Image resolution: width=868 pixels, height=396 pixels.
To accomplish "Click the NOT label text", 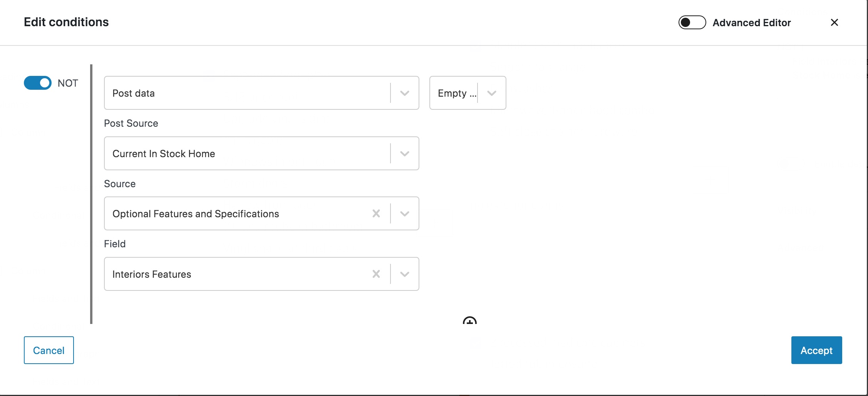I will pyautogui.click(x=68, y=83).
